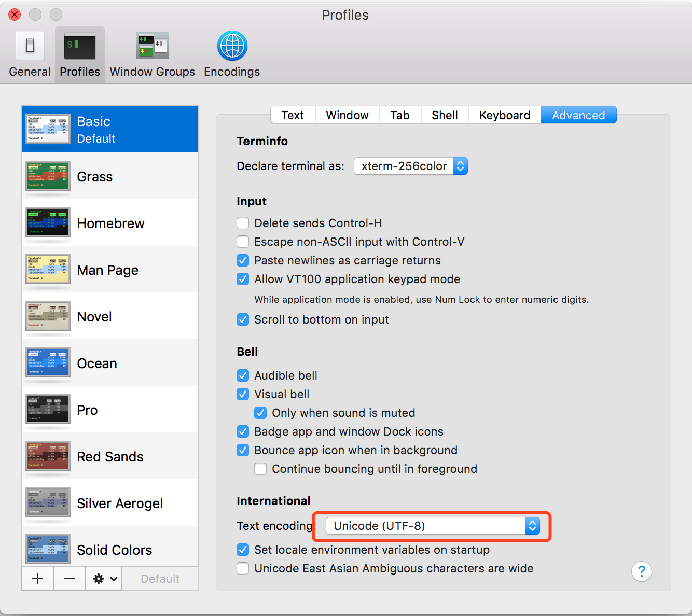Switch to the Text tab
The width and height of the screenshot is (692, 616).
(293, 115)
